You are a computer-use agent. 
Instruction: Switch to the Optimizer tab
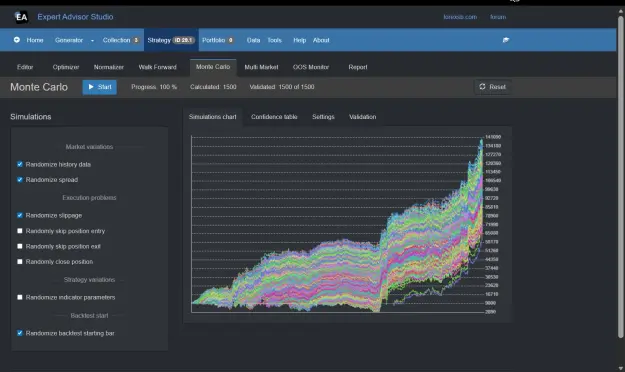point(66,67)
